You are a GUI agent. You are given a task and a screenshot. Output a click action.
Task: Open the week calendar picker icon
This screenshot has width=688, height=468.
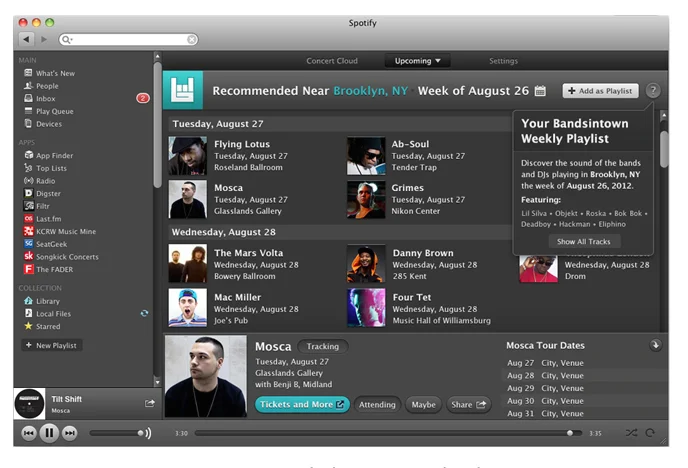point(540,91)
